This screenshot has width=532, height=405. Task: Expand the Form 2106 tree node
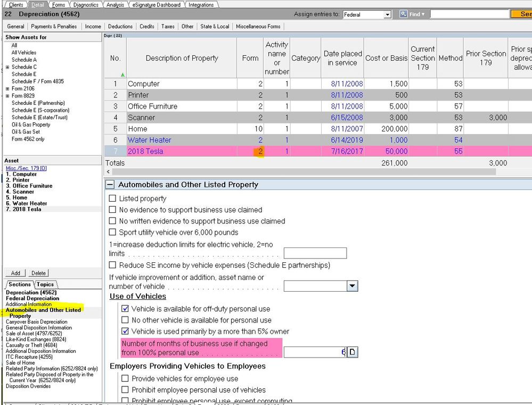7,89
